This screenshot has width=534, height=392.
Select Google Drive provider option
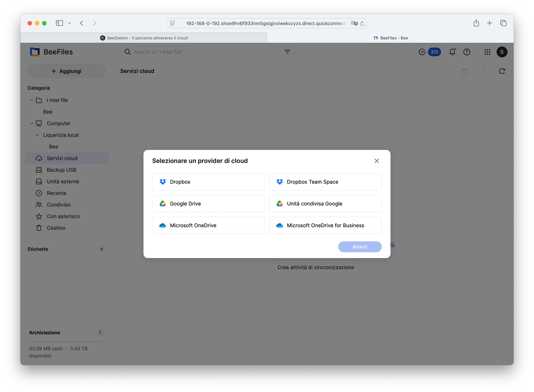[208, 204]
